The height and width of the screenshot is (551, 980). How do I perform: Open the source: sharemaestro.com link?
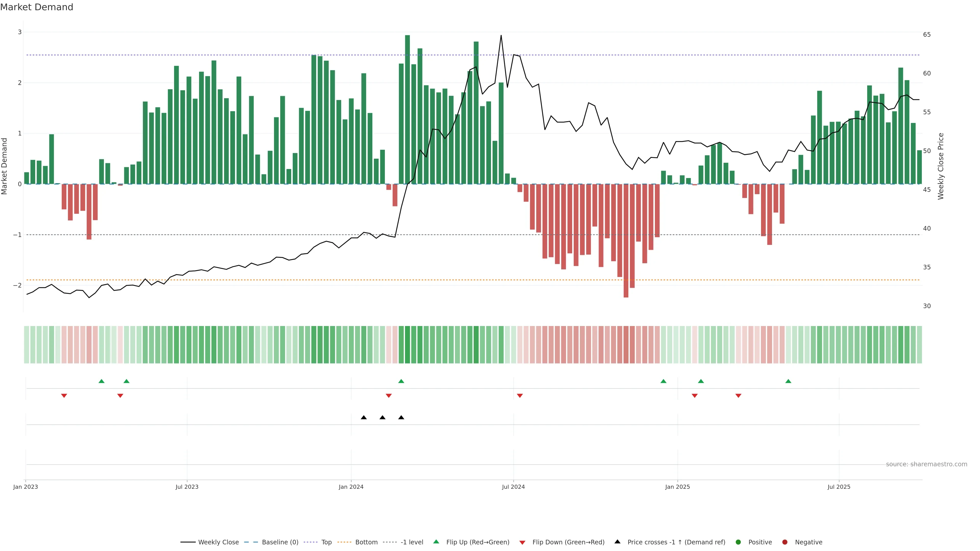click(x=926, y=464)
